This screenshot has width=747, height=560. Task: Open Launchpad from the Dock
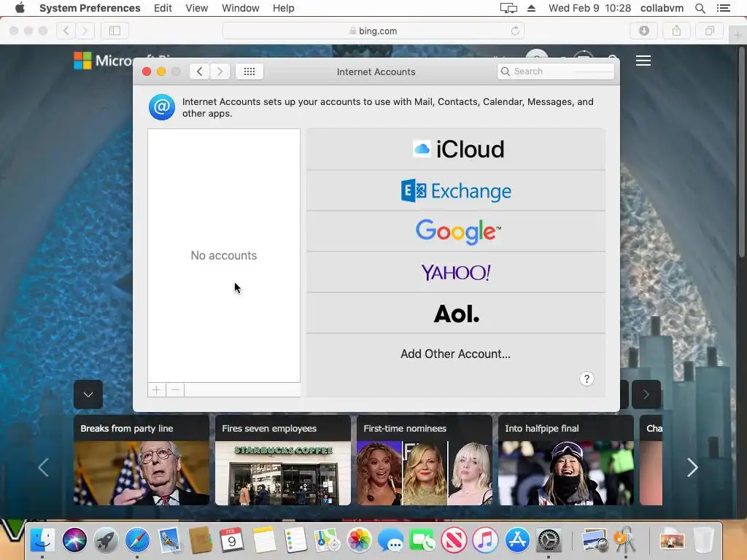pyautogui.click(x=106, y=540)
